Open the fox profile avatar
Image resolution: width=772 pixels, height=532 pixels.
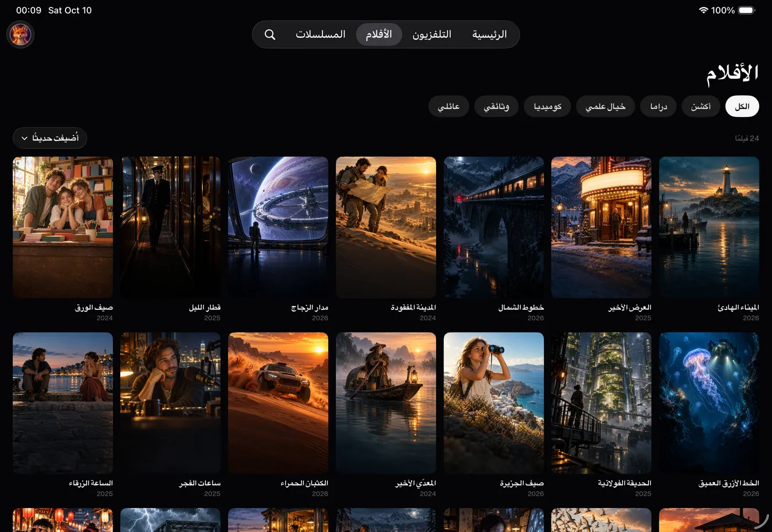pyautogui.click(x=20, y=35)
